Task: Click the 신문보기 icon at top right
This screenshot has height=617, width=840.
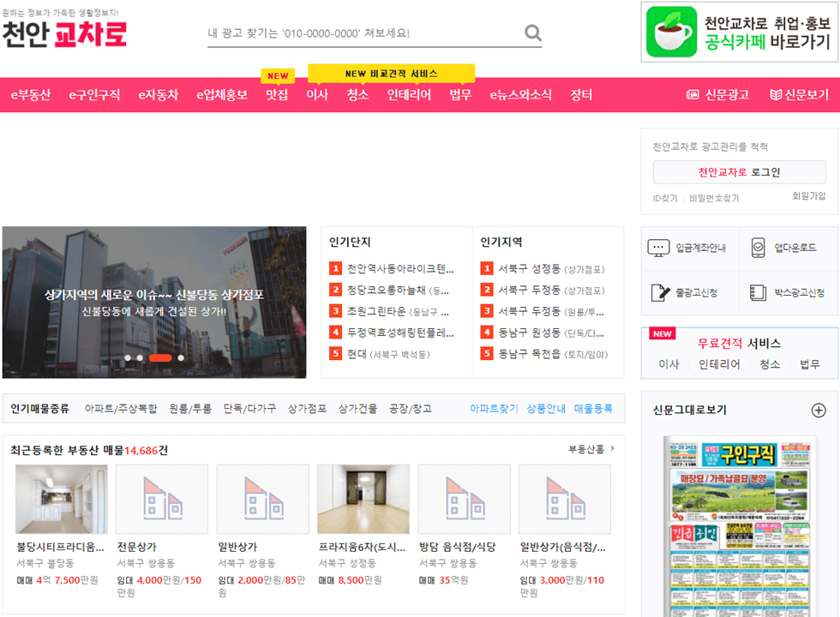Action: point(776,94)
